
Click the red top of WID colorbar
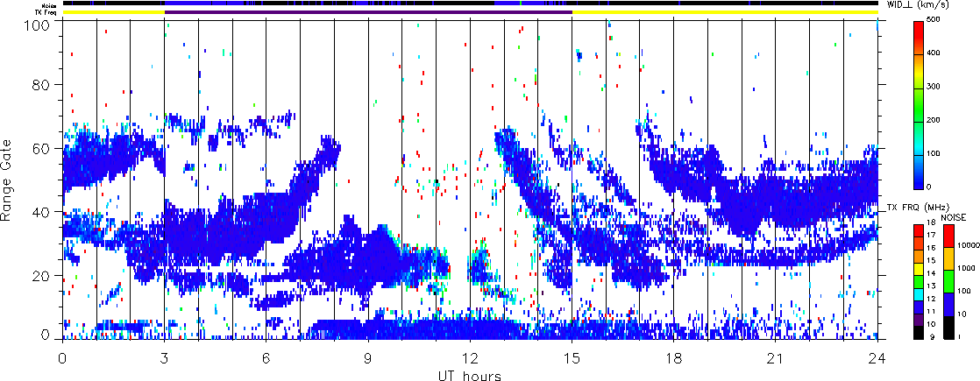point(919,28)
